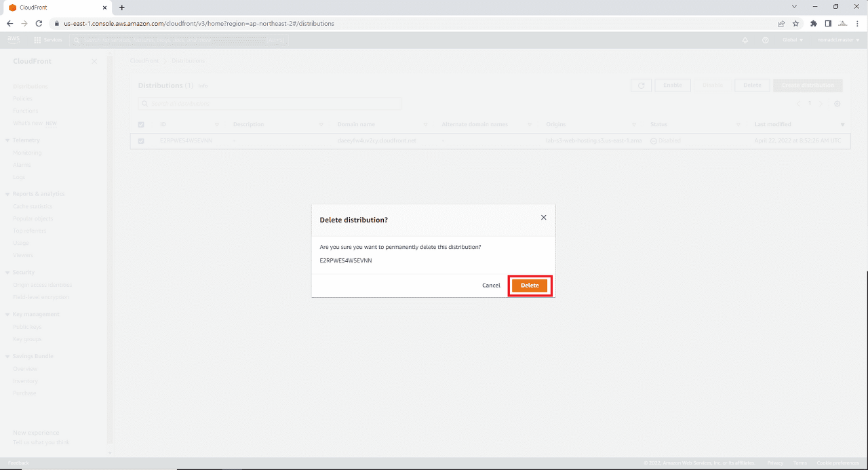The height and width of the screenshot is (470, 868).
Task: Sort by Description column arrow
Action: (x=321, y=125)
